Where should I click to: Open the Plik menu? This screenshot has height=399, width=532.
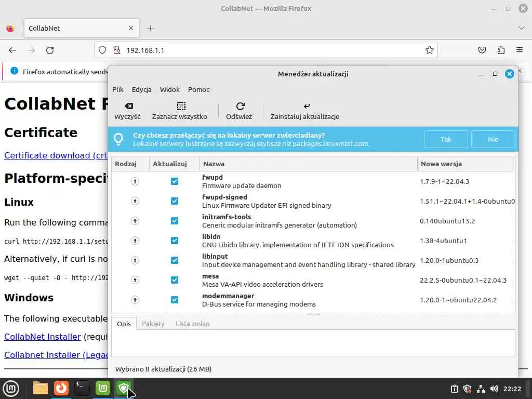pyautogui.click(x=118, y=89)
